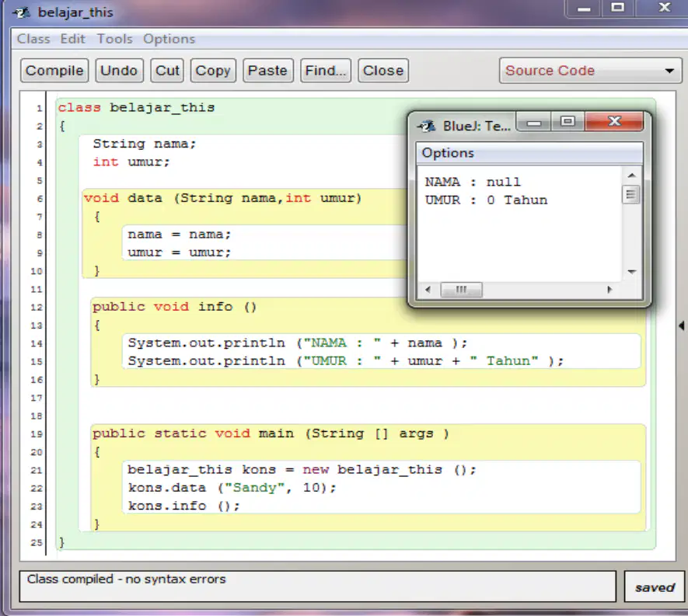Click terminal horizontal scrollbar right arrow
This screenshot has width=688, height=616.
(609, 290)
